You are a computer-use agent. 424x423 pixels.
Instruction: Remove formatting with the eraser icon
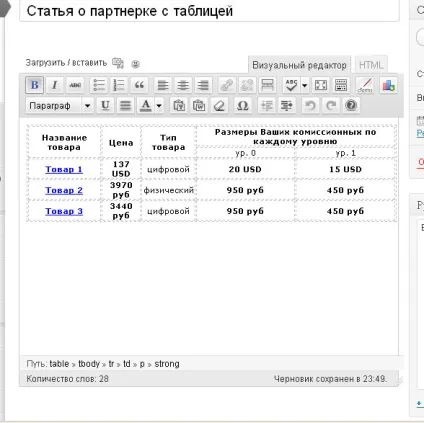(219, 106)
